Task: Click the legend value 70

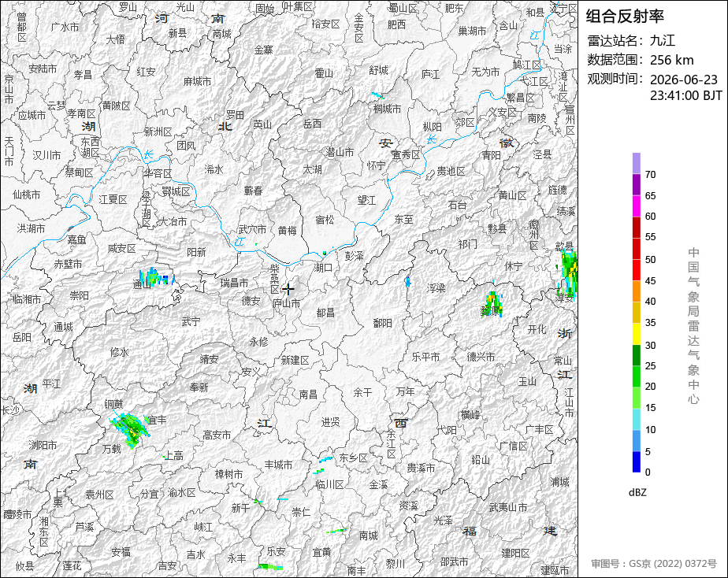Action: point(650,175)
